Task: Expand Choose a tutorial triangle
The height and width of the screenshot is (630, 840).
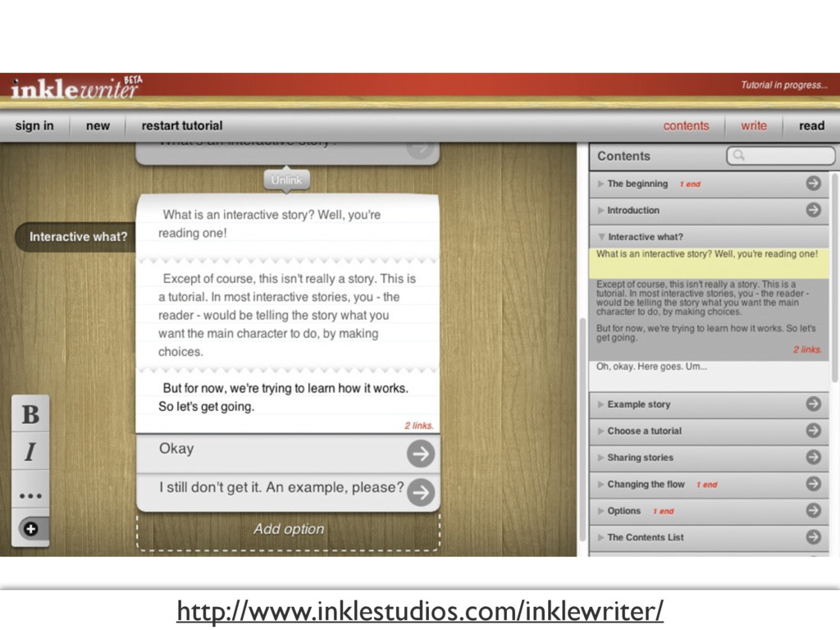Action: click(x=600, y=431)
